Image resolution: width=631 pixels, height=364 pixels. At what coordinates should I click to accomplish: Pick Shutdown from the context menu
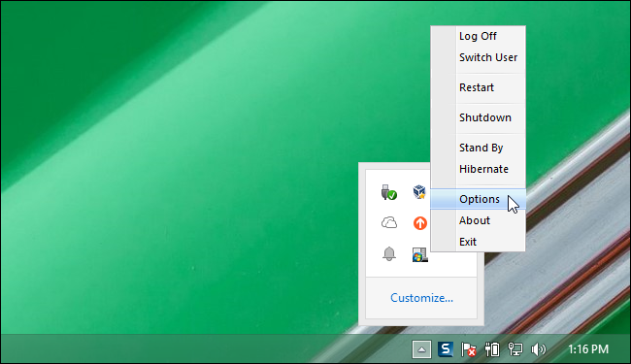coord(478,117)
